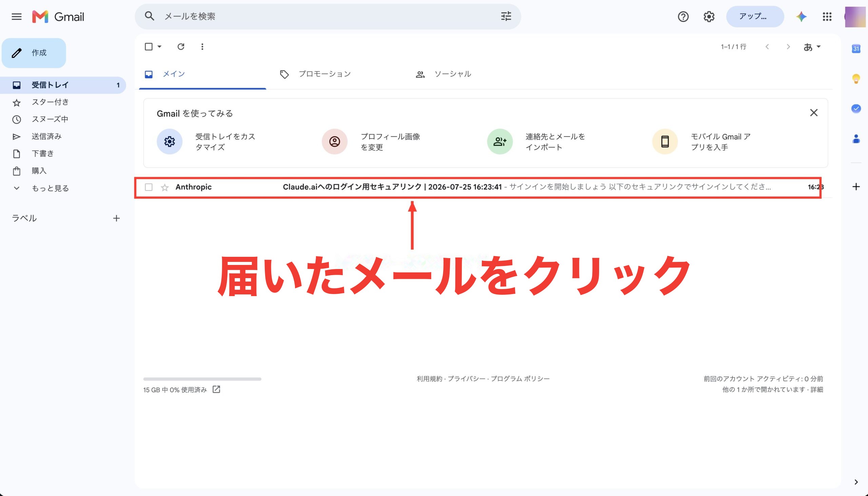Click the customize inbox gear icon

pyautogui.click(x=170, y=141)
